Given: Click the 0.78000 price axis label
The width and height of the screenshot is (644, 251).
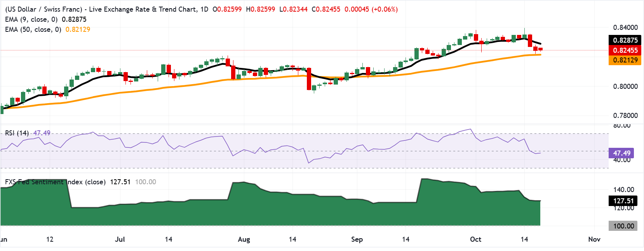Looking at the screenshot, I should [x=625, y=116].
